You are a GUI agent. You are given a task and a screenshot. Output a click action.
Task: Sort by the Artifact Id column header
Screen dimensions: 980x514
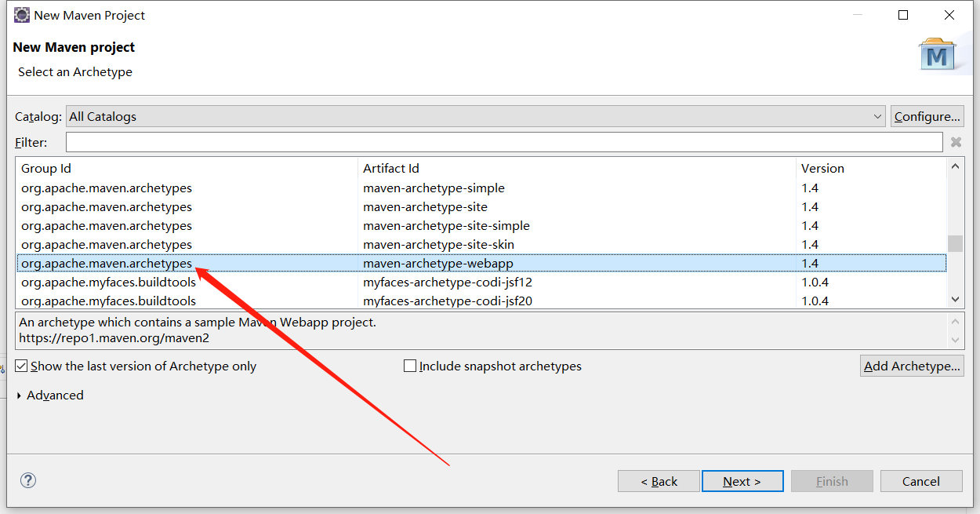577,168
